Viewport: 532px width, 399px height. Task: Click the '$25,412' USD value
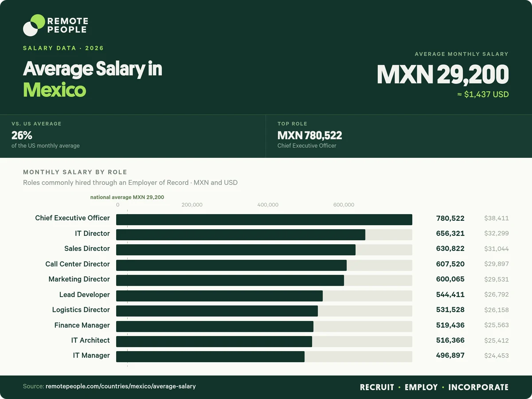click(x=497, y=340)
